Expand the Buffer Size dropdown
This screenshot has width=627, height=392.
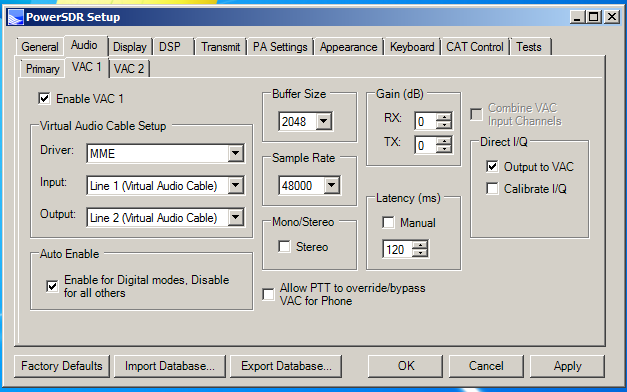coord(323,121)
